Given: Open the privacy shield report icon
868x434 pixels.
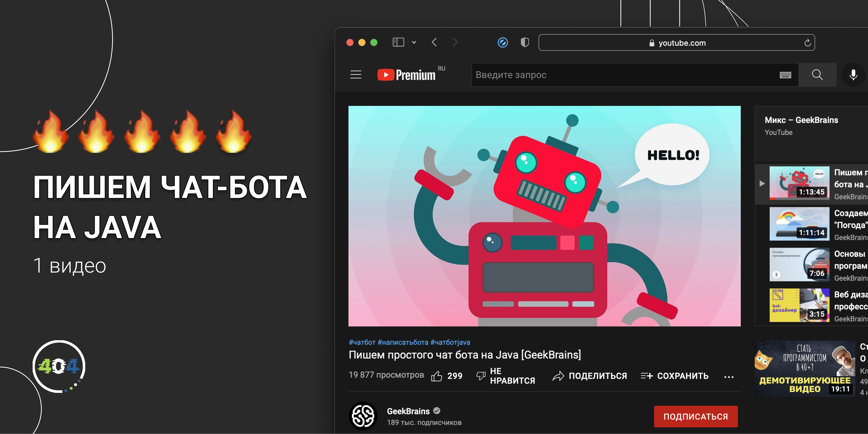Looking at the screenshot, I should tap(525, 42).
